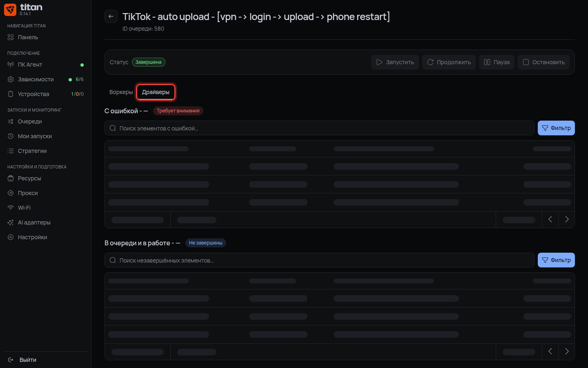Open Фильтр for the С ошибкой section
Viewport: 588px width, 368px height.
click(556, 128)
